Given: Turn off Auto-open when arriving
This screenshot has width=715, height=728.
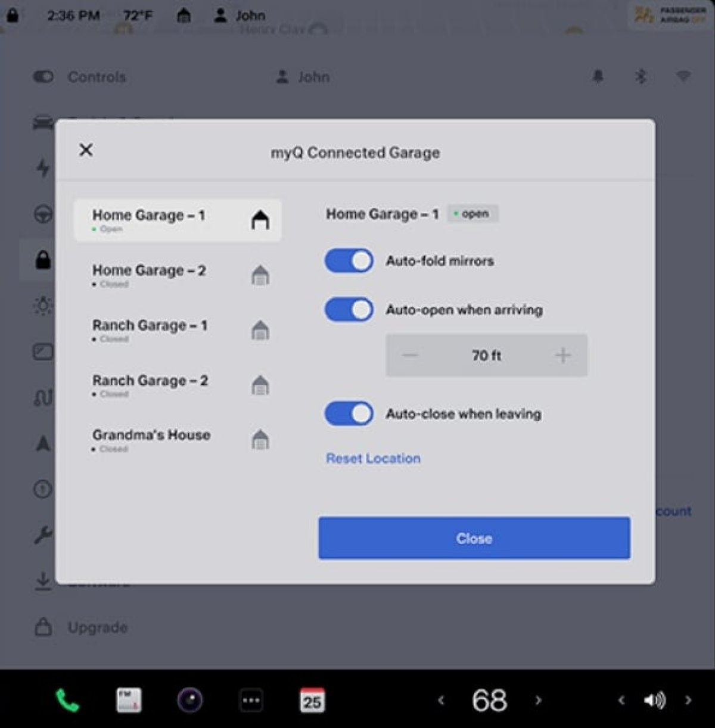Looking at the screenshot, I should click(x=349, y=310).
